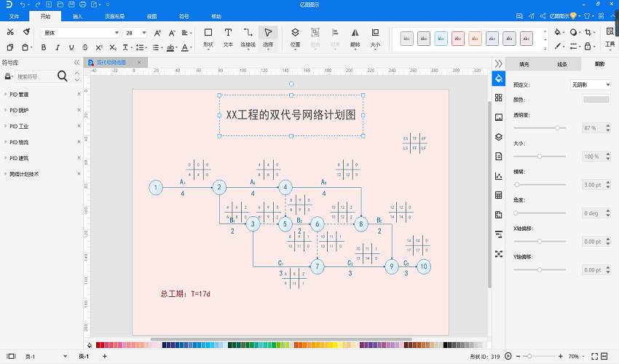Image resolution: width=619 pixels, height=364 pixels.
Task: Open the 页-1 page selector dropdown
Action: click(x=65, y=357)
